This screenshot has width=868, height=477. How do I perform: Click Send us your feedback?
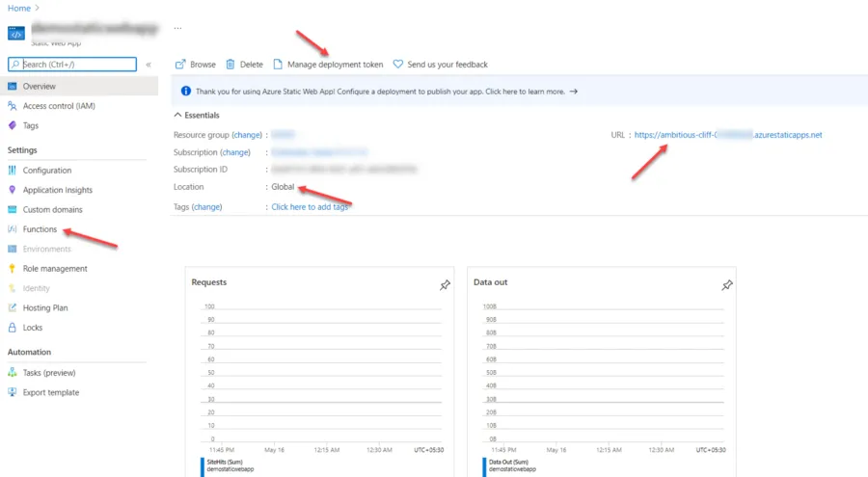pyautogui.click(x=448, y=65)
